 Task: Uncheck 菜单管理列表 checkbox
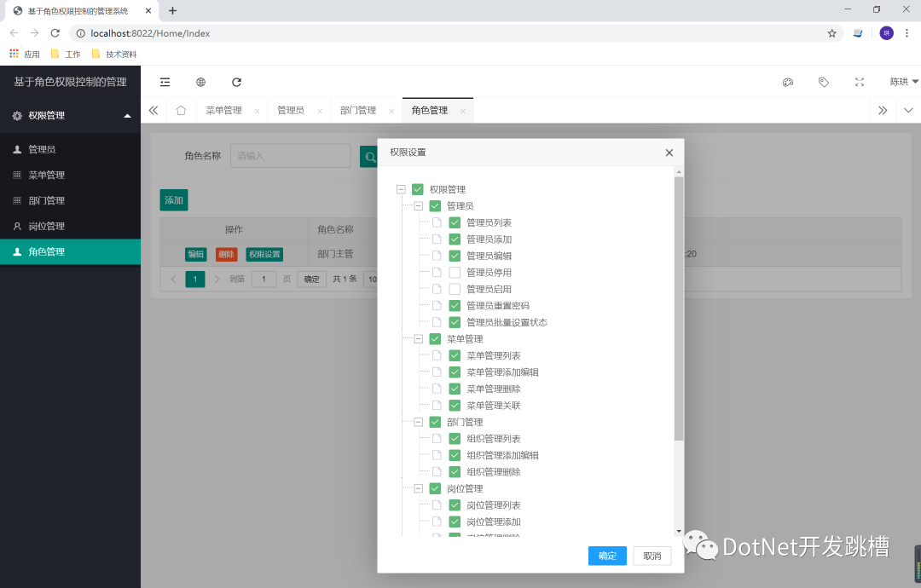[x=455, y=355]
